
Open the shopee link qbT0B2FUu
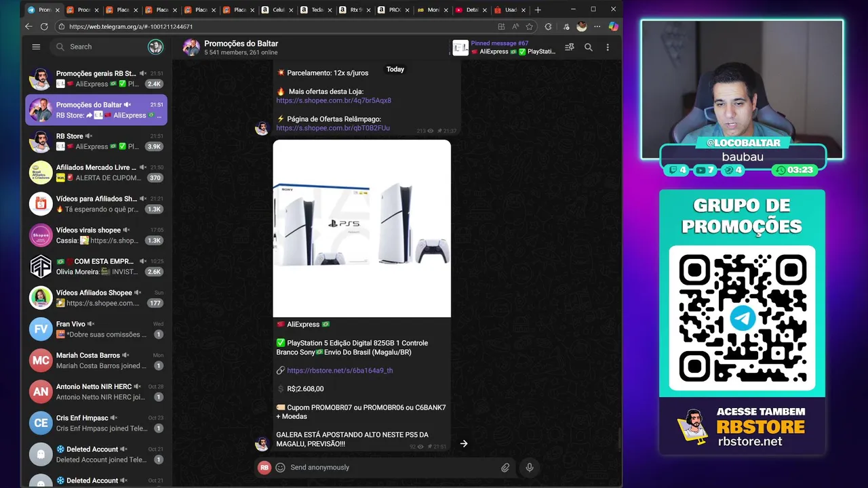[333, 128]
